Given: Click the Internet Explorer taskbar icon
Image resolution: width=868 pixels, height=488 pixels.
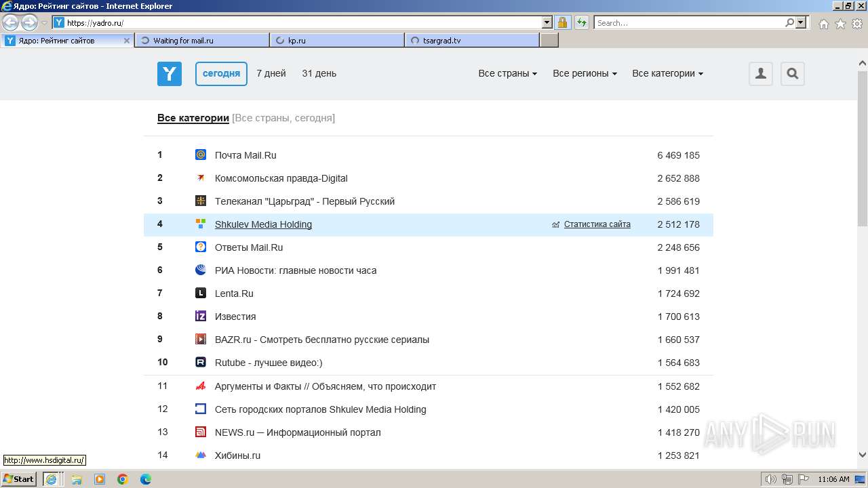Looking at the screenshot, I should tap(52, 479).
